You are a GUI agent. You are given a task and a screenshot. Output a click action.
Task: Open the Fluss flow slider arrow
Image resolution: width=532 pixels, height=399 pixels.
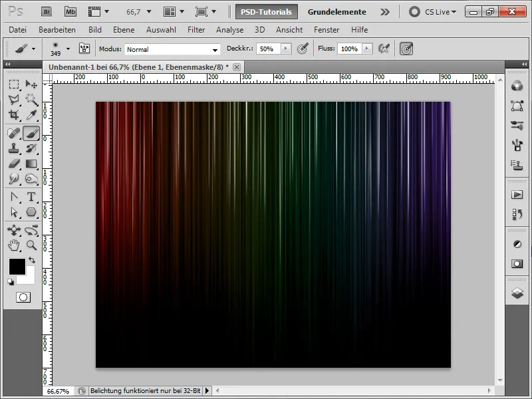367,49
